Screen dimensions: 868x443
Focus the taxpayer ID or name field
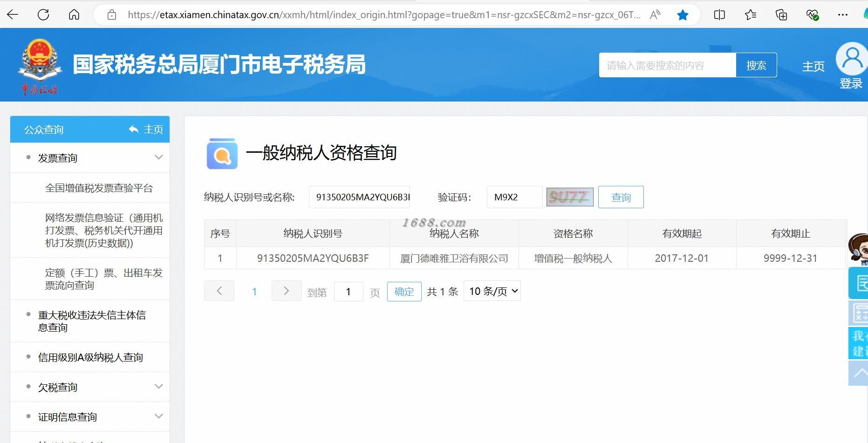[359, 197]
